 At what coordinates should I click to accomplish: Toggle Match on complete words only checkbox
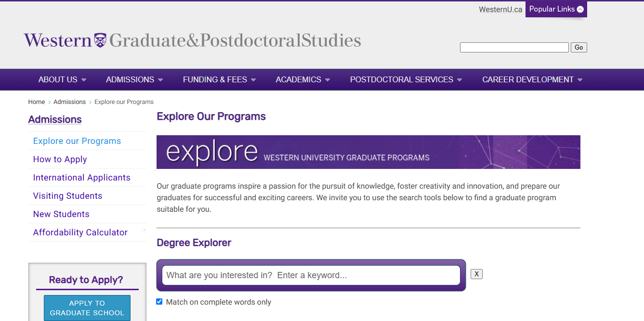coord(159,302)
